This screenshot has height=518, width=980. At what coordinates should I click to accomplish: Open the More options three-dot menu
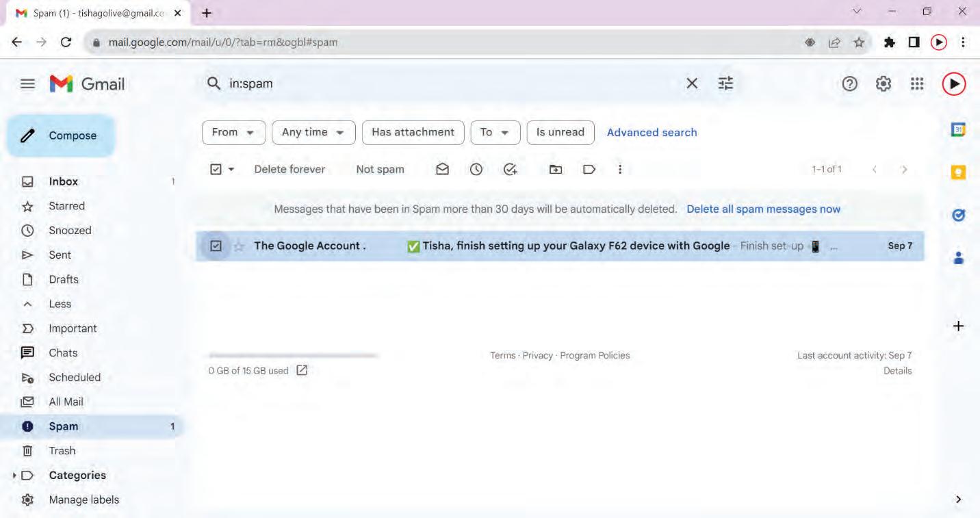(x=620, y=169)
